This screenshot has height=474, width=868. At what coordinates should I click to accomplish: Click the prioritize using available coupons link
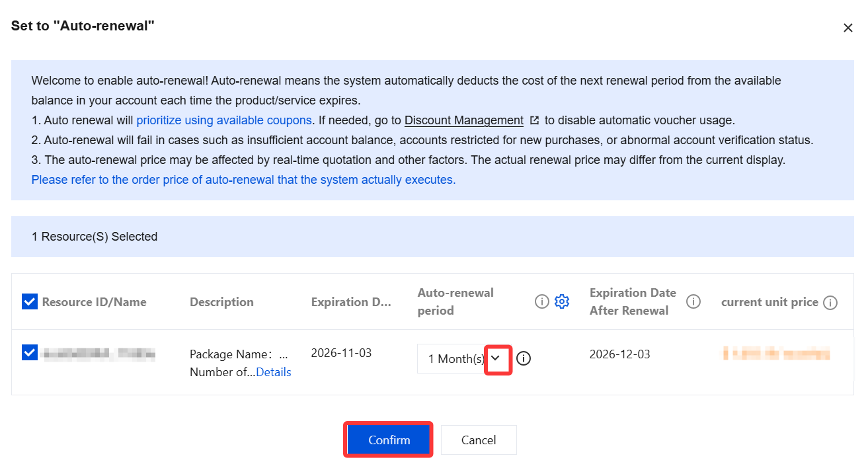[224, 120]
